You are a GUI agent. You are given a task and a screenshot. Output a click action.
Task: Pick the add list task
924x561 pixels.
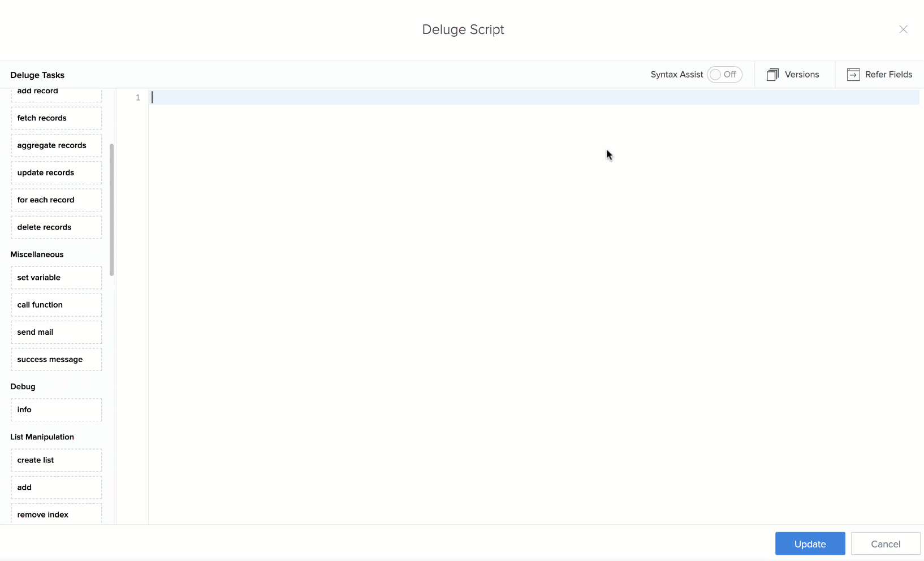57,487
